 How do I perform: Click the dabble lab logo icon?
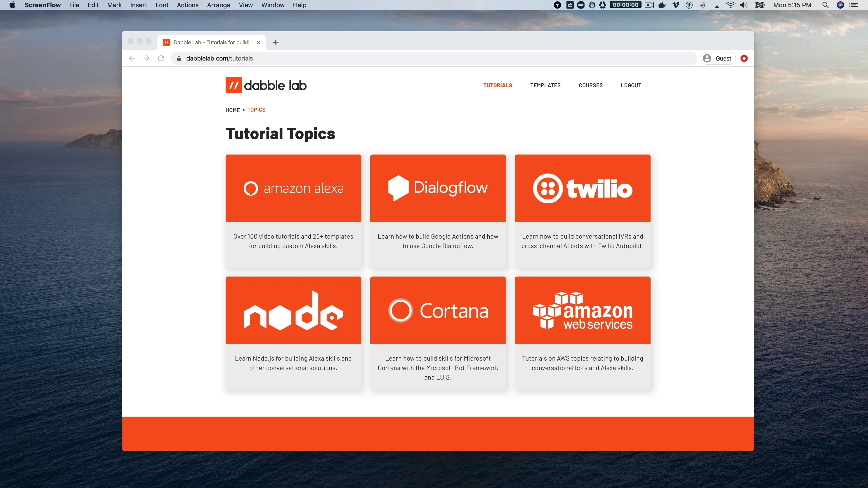234,85
